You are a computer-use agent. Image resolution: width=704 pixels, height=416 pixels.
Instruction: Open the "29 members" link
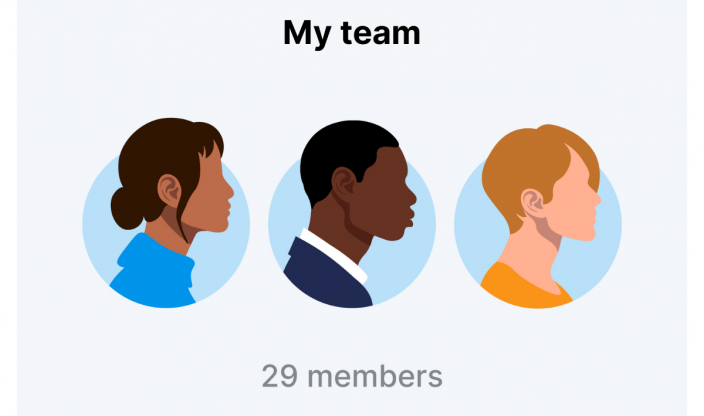[x=352, y=376]
